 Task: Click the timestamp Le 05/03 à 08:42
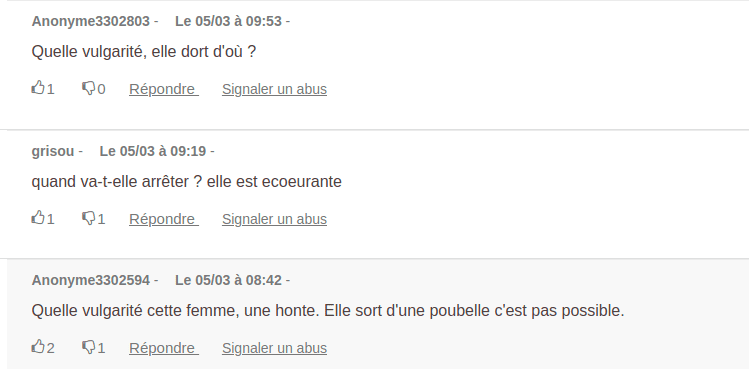point(228,280)
